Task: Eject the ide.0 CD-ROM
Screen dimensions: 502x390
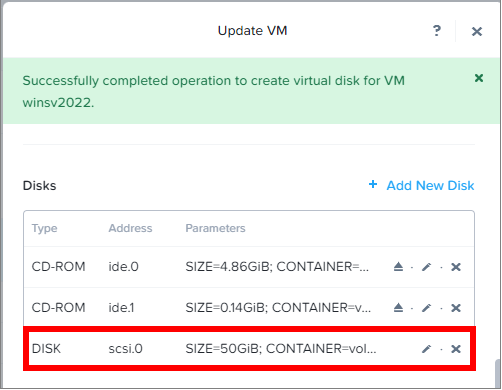Action: (x=398, y=267)
